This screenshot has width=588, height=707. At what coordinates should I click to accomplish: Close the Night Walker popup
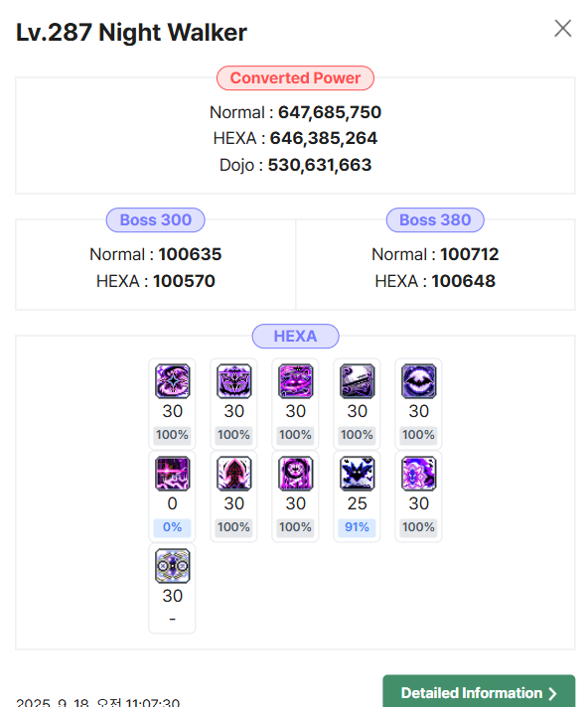pyautogui.click(x=563, y=29)
